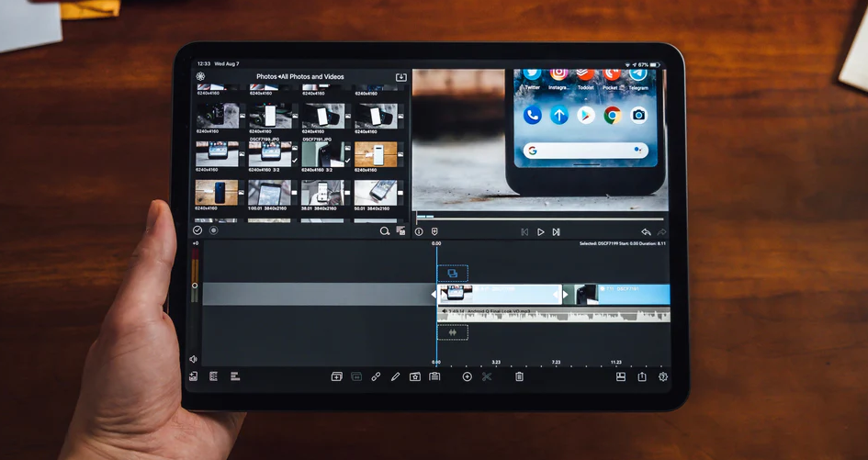868x460 pixels.
Task: Jump to next edit in preview controls
Action: (x=557, y=232)
